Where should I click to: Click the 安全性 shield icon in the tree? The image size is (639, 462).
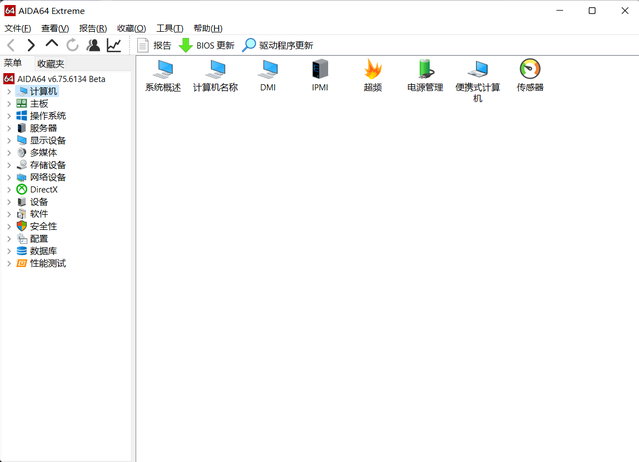click(22, 226)
